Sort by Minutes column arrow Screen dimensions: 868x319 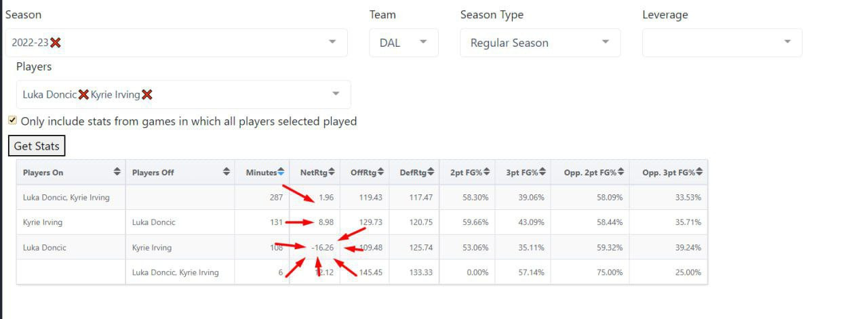pos(281,173)
